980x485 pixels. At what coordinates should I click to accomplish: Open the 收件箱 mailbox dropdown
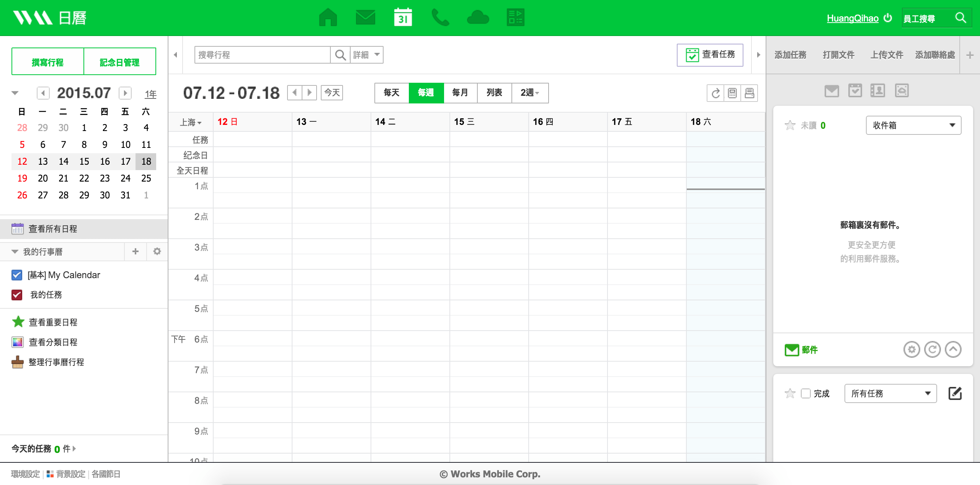pos(913,125)
